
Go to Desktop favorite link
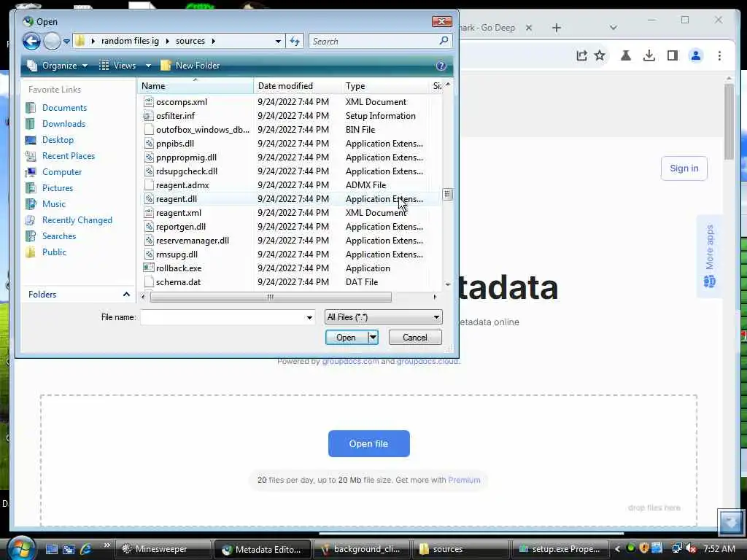[58, 140]
